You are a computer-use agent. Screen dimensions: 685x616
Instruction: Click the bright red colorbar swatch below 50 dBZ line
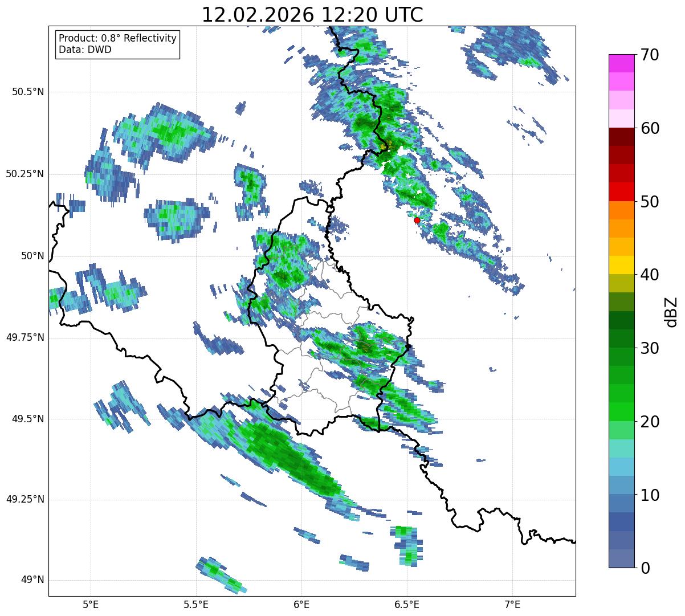point(621,192)
